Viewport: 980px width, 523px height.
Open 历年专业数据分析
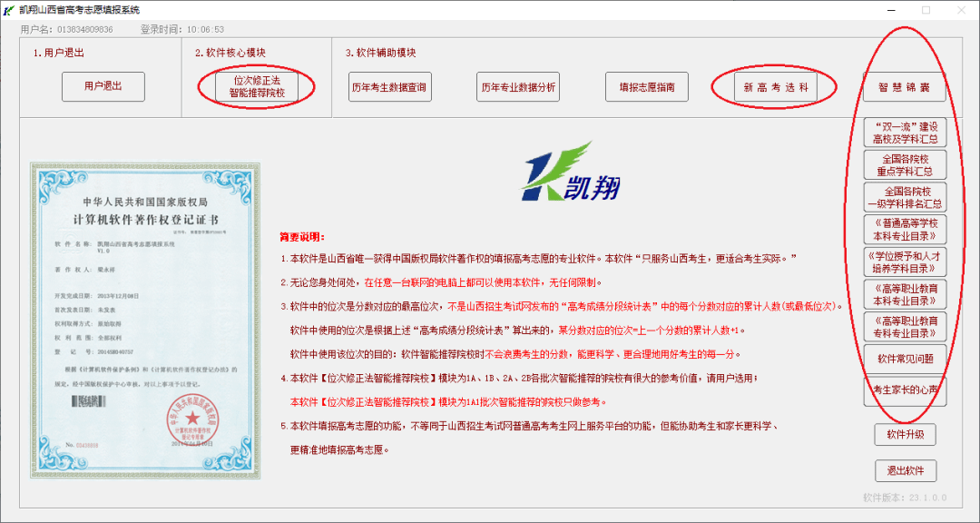pos(518,87)
